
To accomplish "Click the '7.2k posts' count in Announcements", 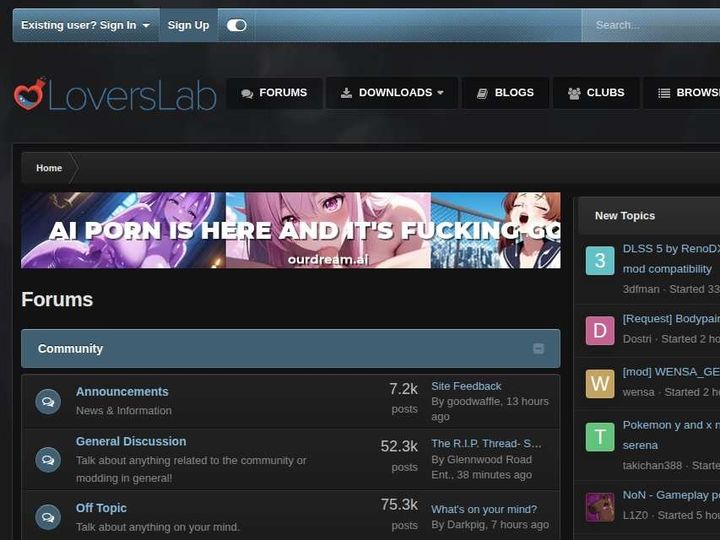I will [404, 398].
